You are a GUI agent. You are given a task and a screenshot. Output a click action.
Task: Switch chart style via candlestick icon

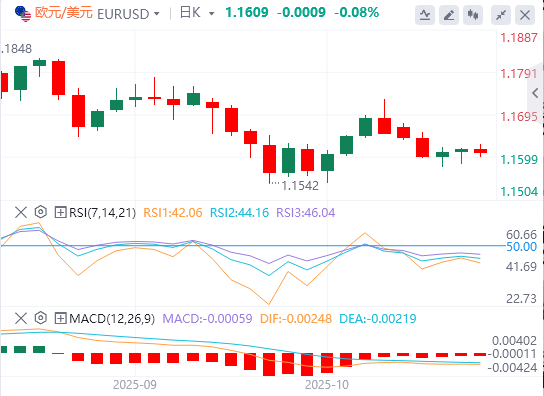pos(473,15)
